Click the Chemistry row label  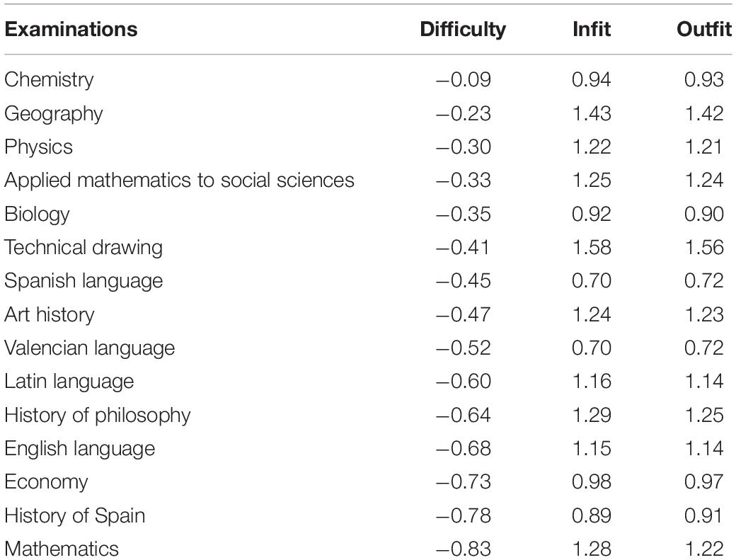tap(49, 79)
